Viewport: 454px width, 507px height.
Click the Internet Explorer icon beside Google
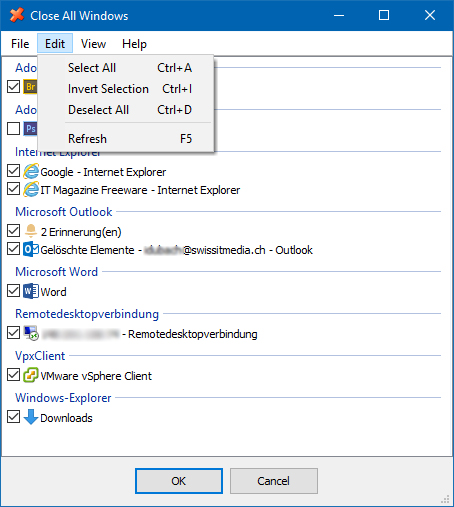tap(31, 171)
